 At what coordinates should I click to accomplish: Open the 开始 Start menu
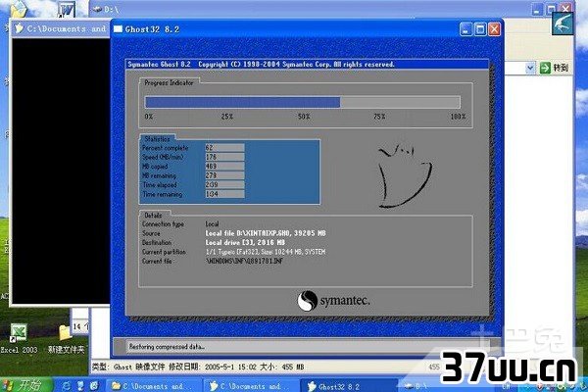tap(25, 385)
